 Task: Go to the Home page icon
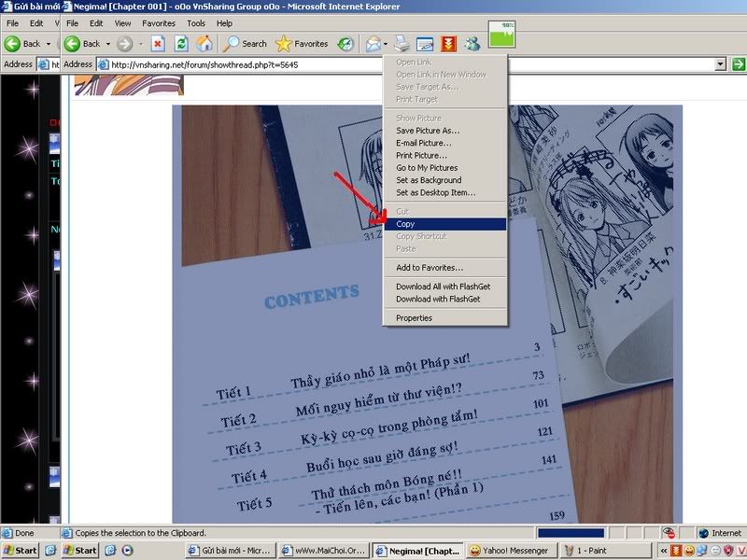pos(204,44)
